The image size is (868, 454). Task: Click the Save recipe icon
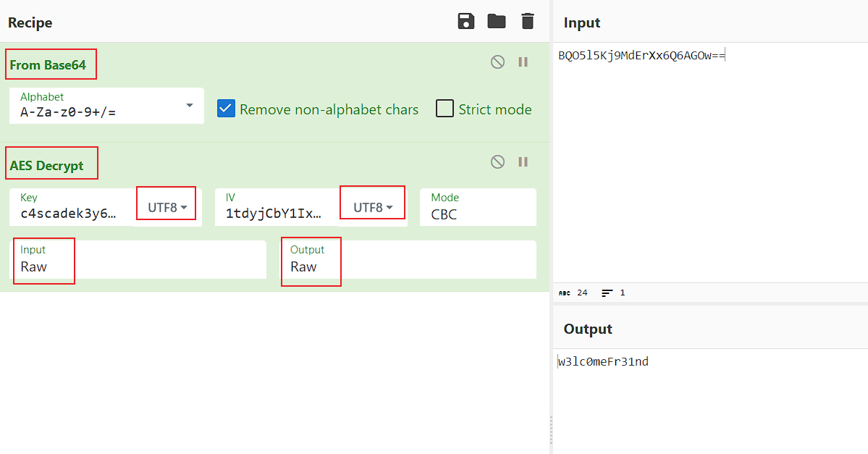tap(466, 22)
